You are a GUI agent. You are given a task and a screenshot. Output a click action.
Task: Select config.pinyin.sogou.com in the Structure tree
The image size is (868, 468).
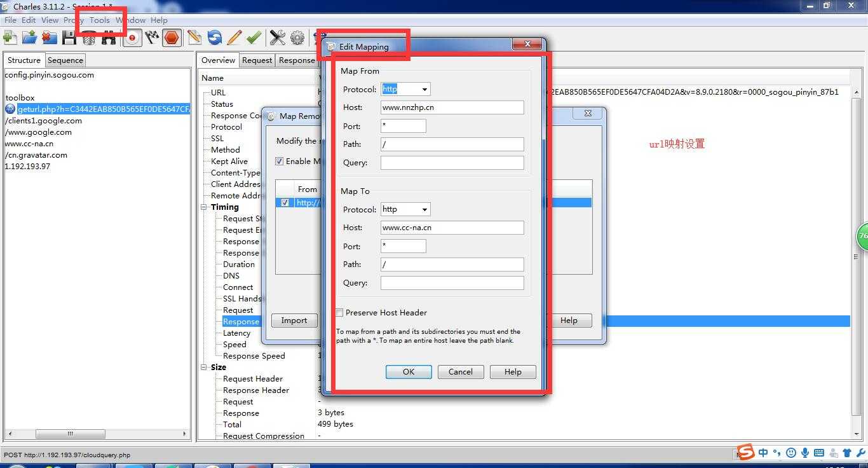50,75
